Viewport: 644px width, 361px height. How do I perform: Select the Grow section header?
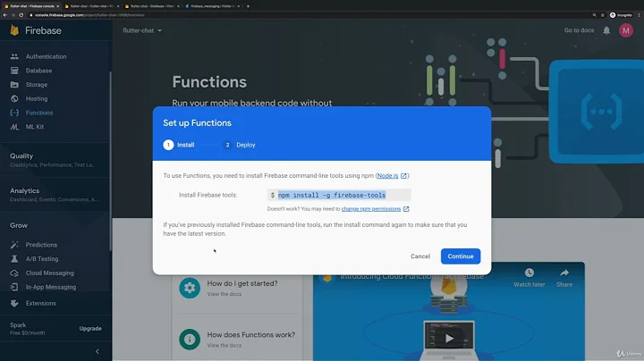point(19,225)
